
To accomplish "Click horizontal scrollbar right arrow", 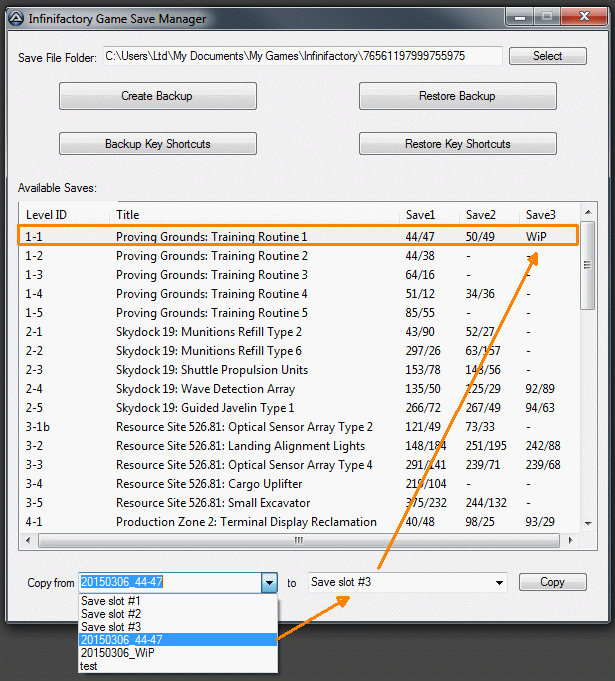I will 571,540.
